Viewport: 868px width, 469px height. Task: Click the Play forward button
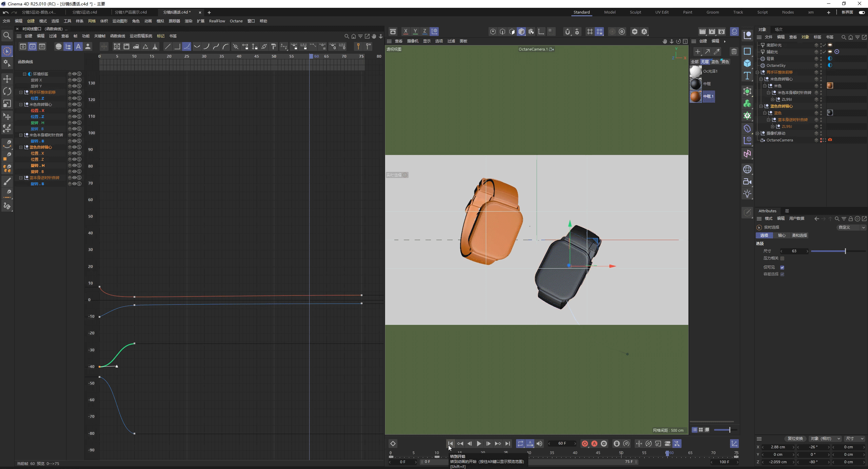[479, 444]
